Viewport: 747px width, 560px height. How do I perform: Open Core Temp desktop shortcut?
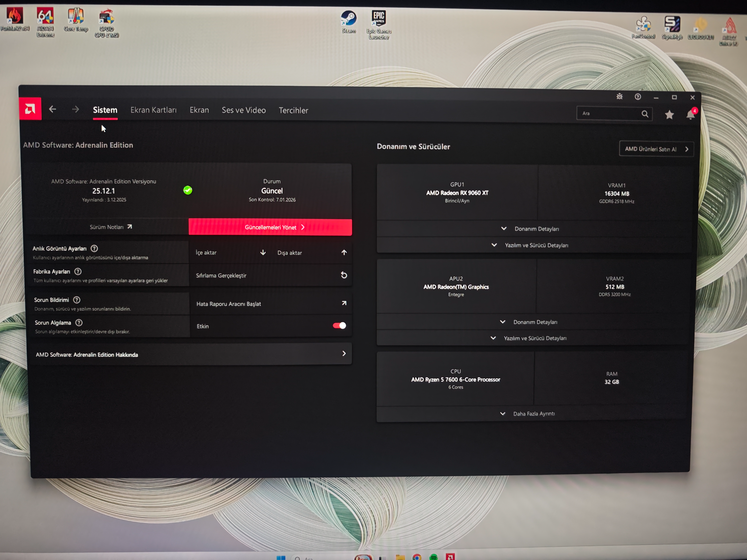click(76, 20)
